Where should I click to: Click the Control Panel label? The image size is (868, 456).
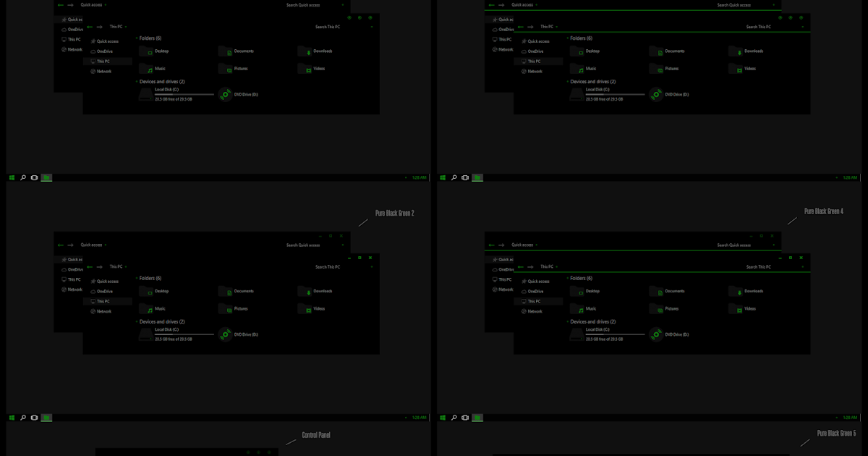(x=315, y=434)
